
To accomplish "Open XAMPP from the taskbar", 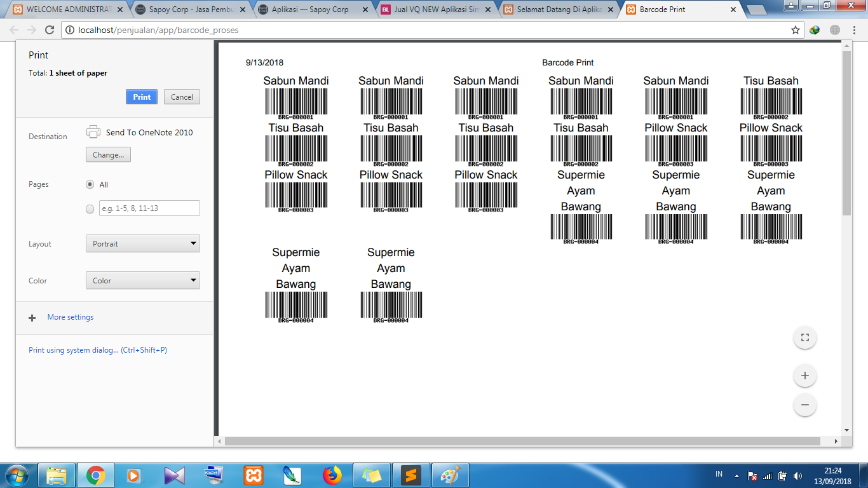I will tap(254, 475).
